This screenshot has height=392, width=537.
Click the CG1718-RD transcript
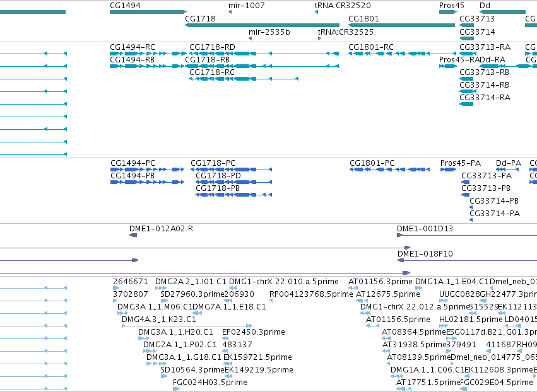264,54
